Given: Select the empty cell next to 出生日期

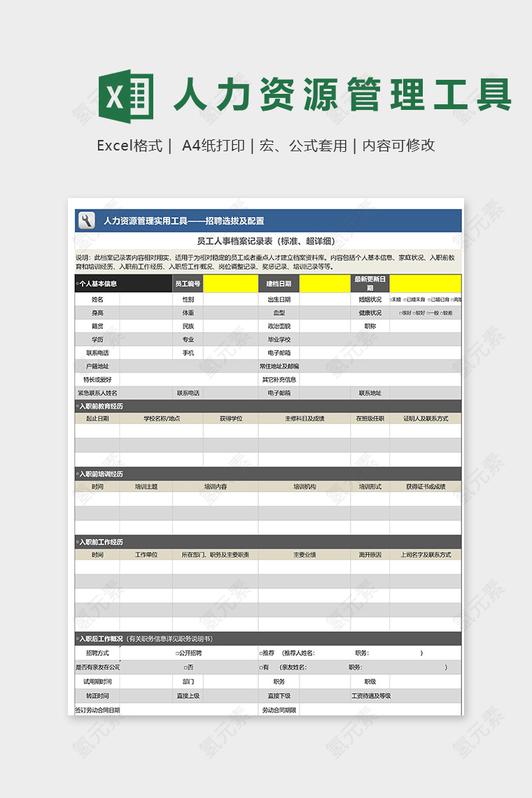Looking at the screenshot, I should pos(325,300).
